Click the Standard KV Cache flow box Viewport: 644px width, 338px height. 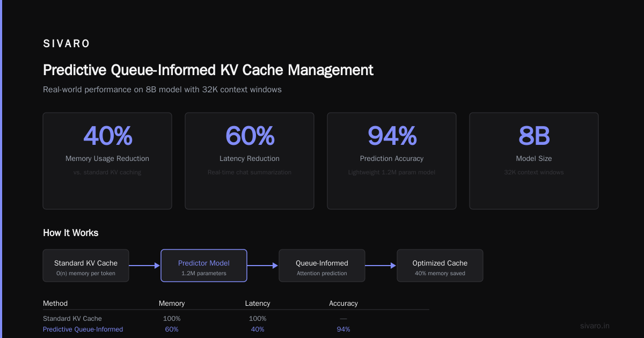point(86,266)
